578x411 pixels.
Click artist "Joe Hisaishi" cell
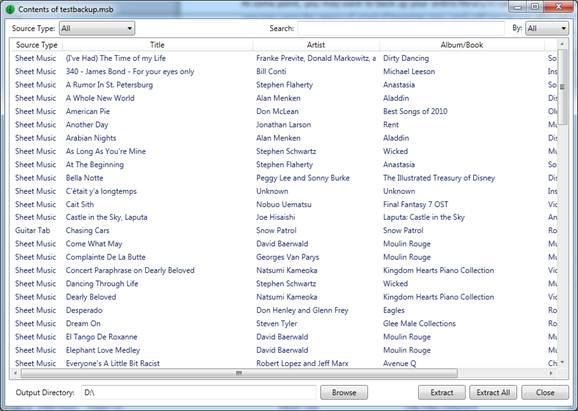coord(276,217)
